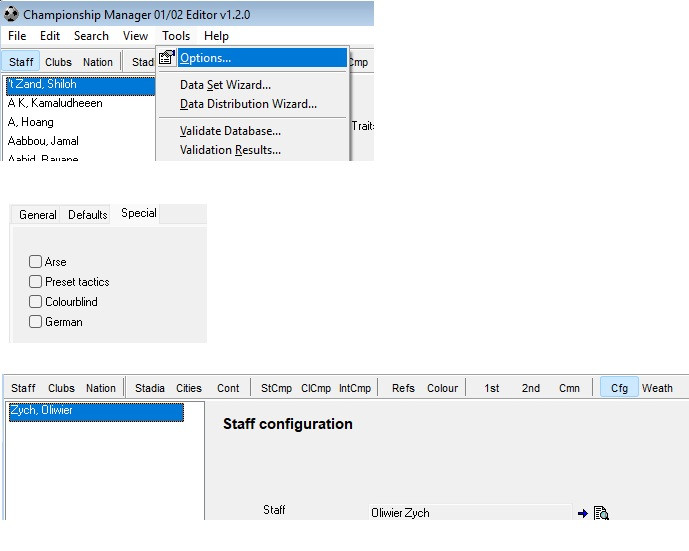Open the Weath toolbar section
689x551 pixels.
tap(657, 388)
